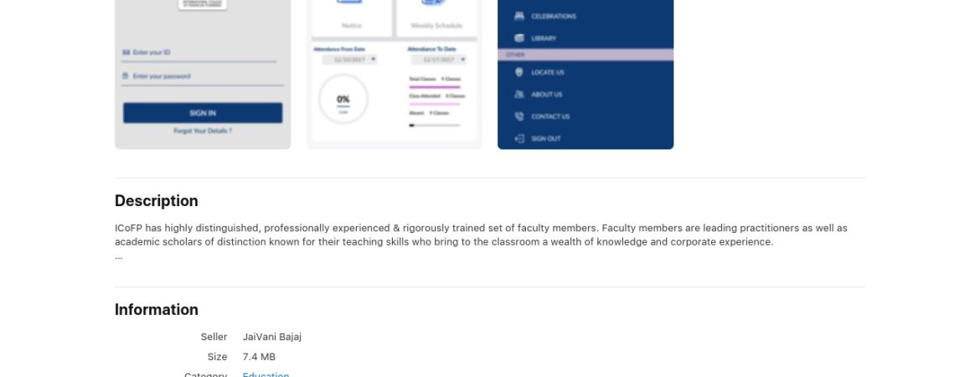980x377 pixels.
Task: Select the Locate Us pin icon
Action: click(x=518, y=72)
